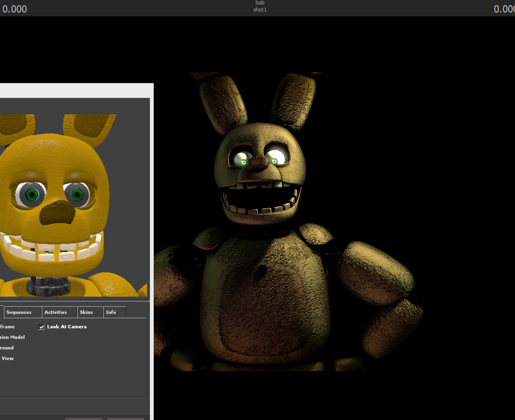Image resolution: width=515 pixels, height=420 pixels.
Task: Click the rendered rabbit in the dark viewport
Action: tap(288, 221)
